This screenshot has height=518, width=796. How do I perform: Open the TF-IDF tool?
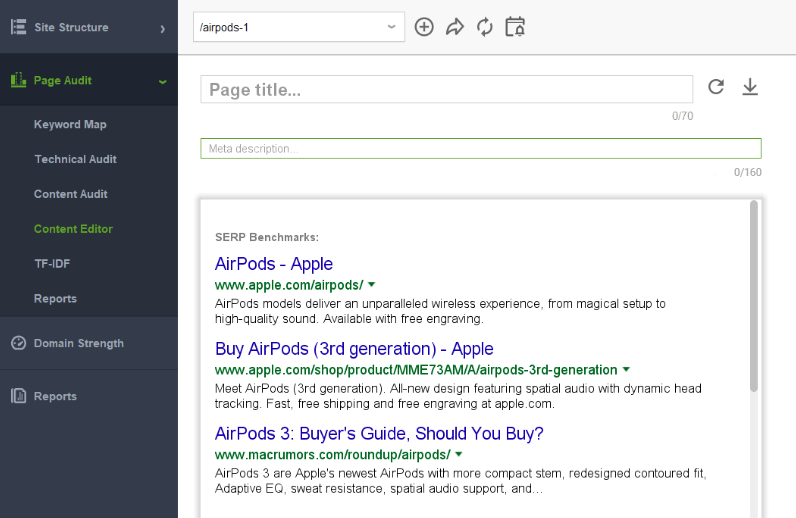pyautogui.click(x=52, y=264)
